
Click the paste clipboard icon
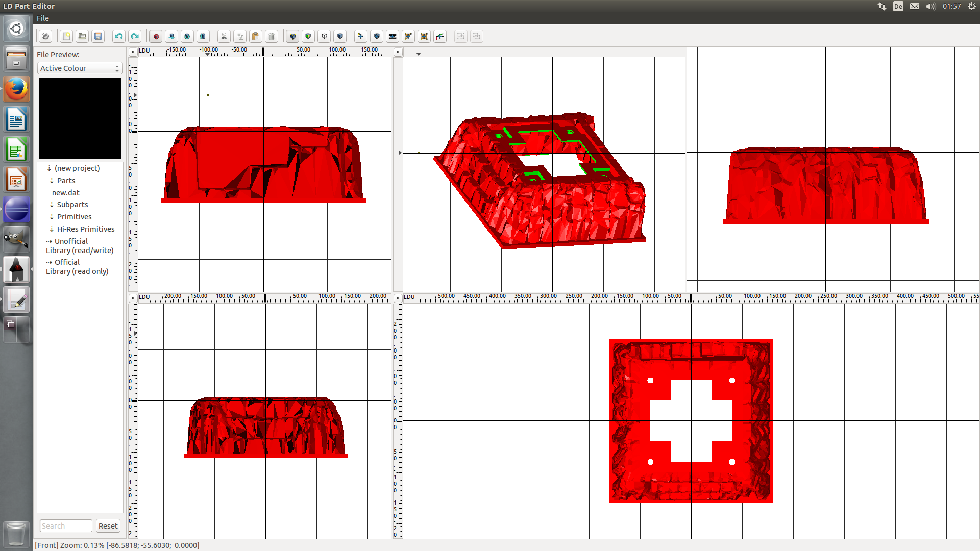[x=256, y=36]
